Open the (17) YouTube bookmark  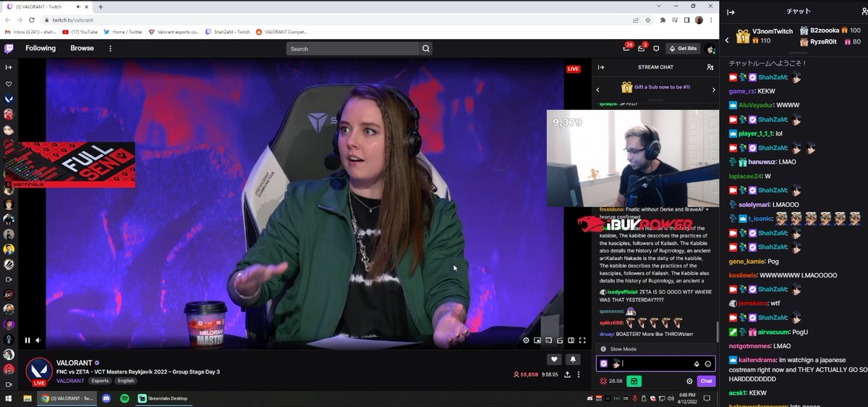80,32
